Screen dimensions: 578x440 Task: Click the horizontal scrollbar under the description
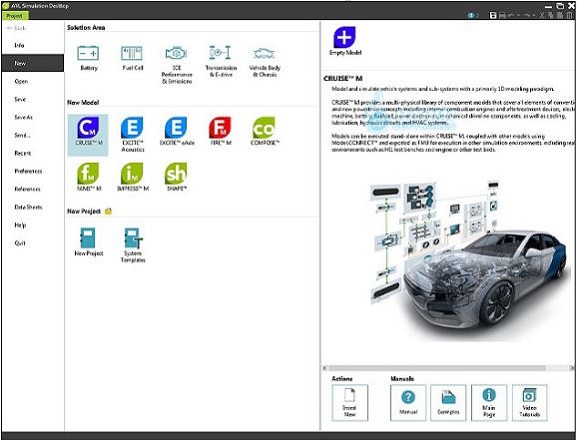(437, 368)
